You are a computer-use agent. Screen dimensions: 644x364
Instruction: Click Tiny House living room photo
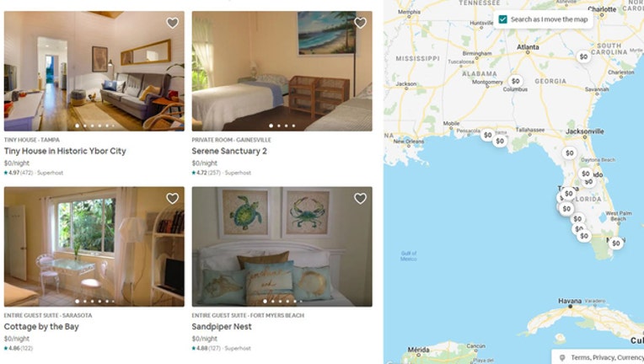94,71
